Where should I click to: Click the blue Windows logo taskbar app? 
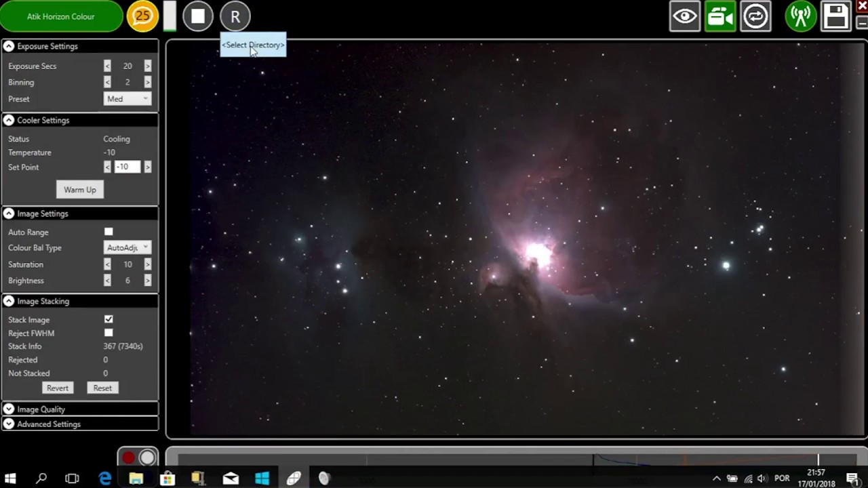pyautogui.click(x=262, y=479)
